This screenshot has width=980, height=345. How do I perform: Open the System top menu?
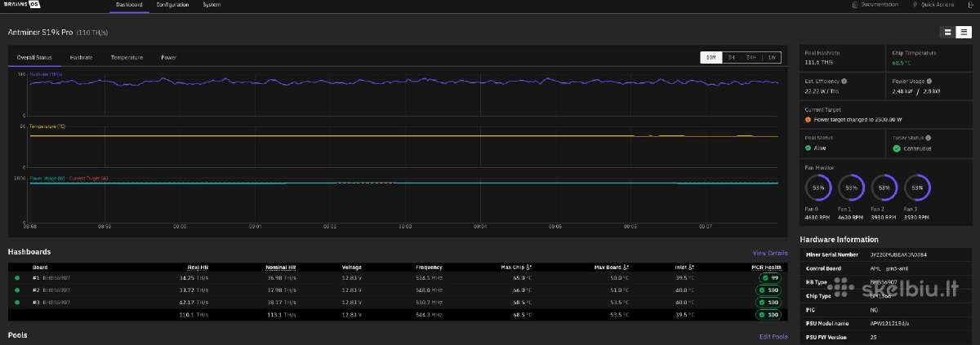[x=212, y=5]
